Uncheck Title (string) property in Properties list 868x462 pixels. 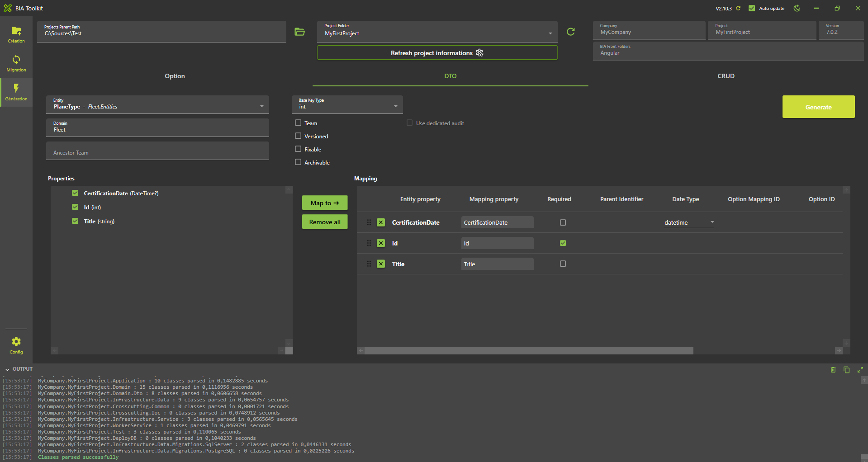75,221
